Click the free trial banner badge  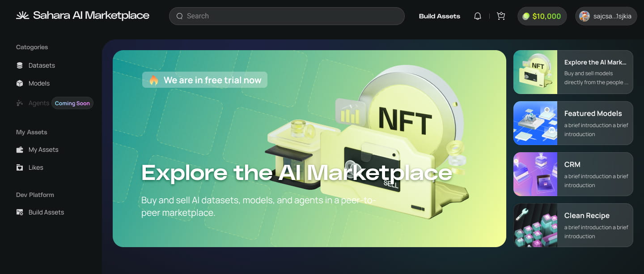coord(205,80)
